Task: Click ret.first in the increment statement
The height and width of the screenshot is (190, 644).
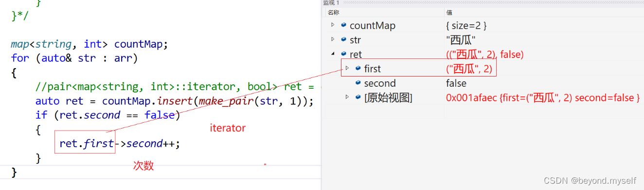Action: point(87,144)
